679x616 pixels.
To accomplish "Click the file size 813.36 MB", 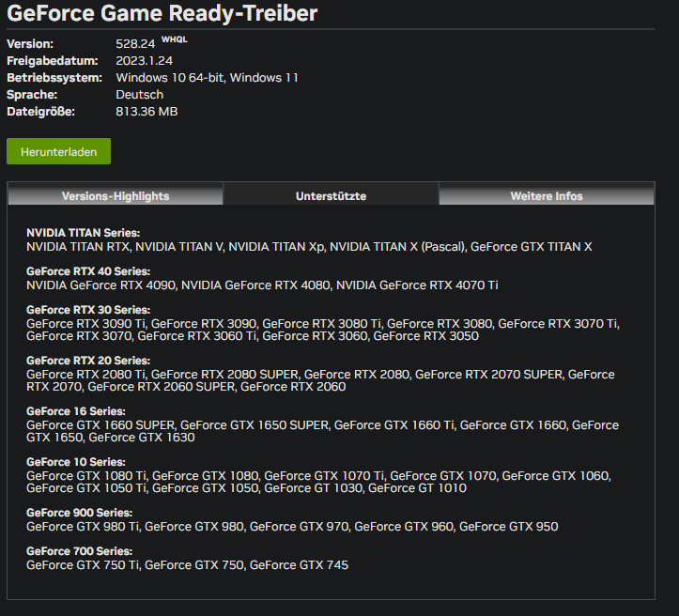I will tap(147, 111).
